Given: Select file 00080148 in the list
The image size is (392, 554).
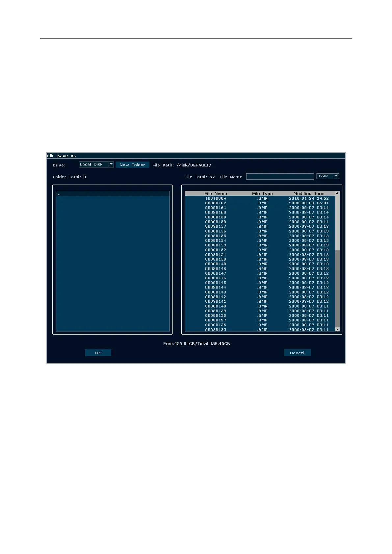Looking at the screenshot, I should point(260,269).
